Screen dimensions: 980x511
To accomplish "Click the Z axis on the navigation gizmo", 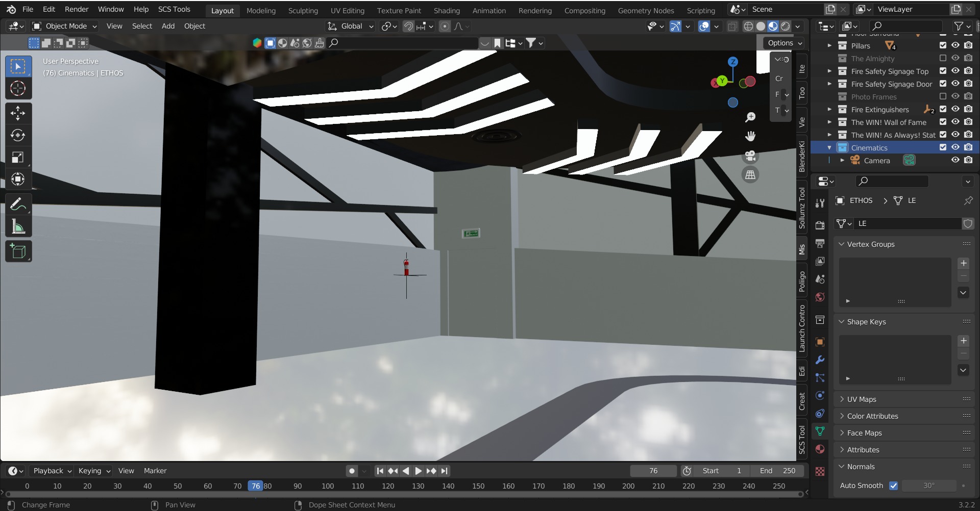I will 733,62.
